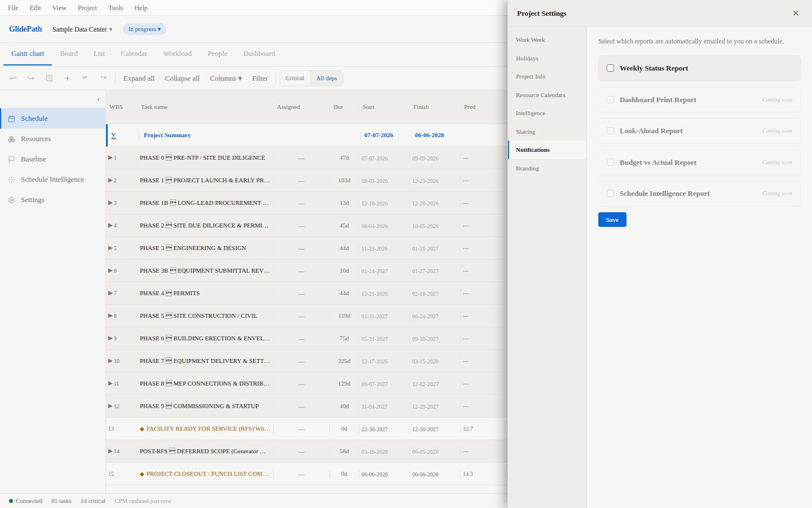The image size is (812, 508).
Task: Click the Settings gear icon in sidebar
Action: pyautogui.click(x=11, y=200)
